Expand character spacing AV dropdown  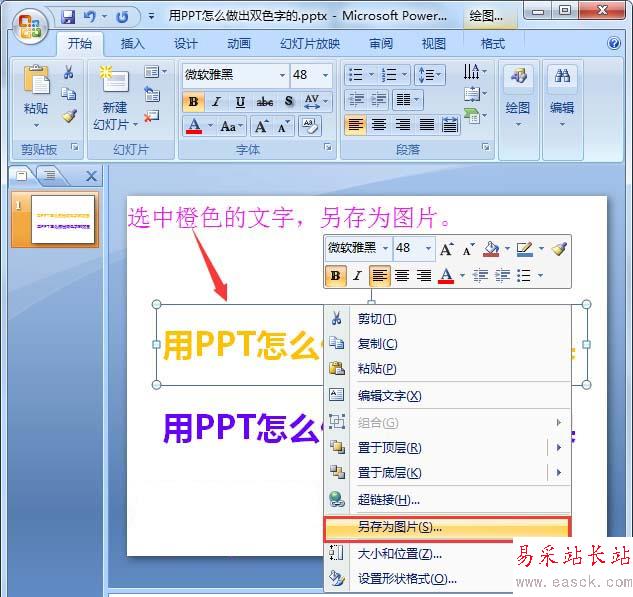click(326, 101)
